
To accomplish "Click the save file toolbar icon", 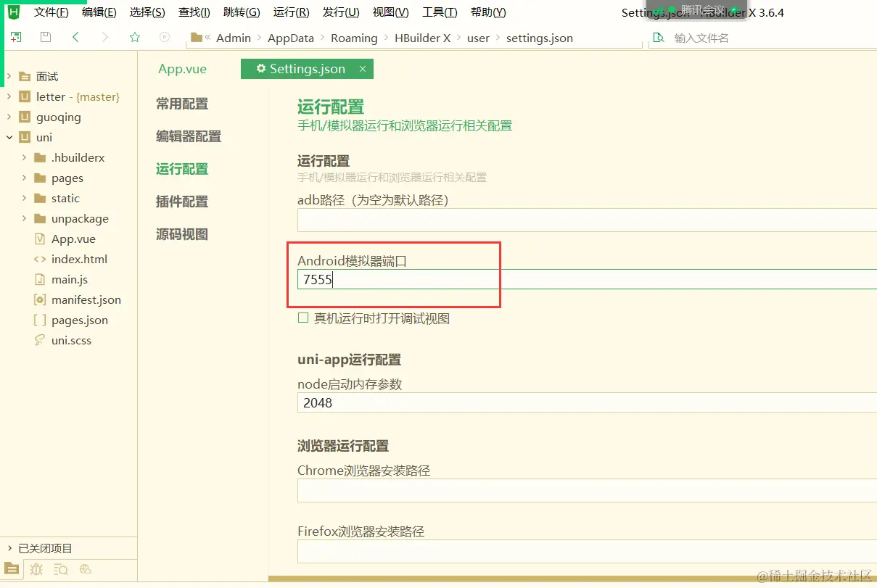I will coord(46,37).
